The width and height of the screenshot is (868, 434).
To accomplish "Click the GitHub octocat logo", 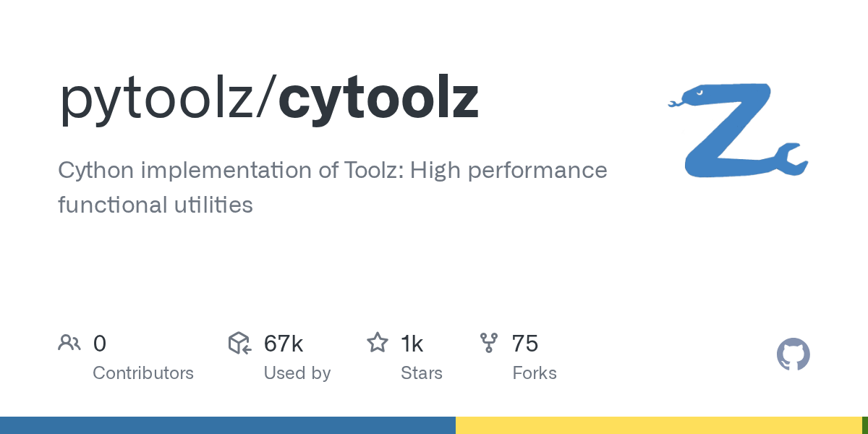I will click(x=793, y=355).
